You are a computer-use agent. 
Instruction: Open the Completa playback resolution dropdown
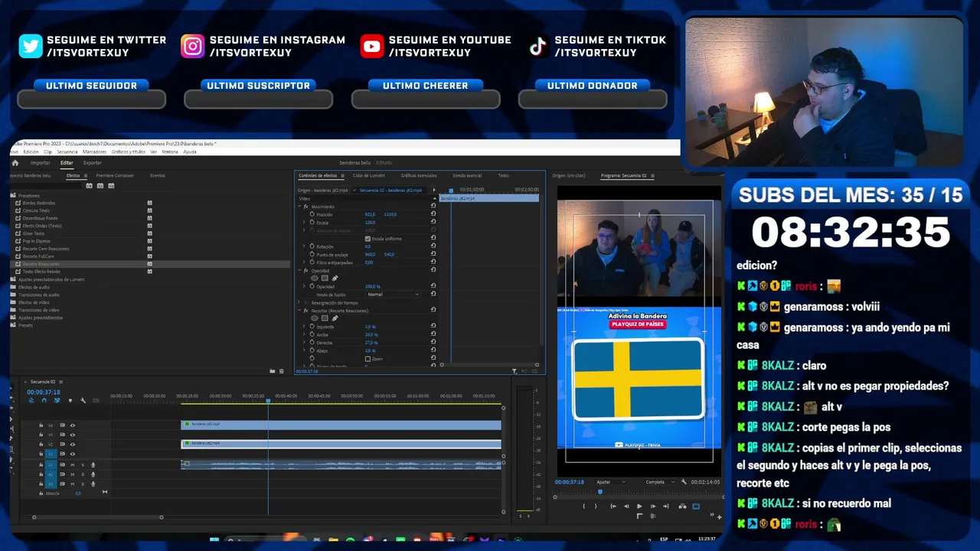(x=660, y=482)
